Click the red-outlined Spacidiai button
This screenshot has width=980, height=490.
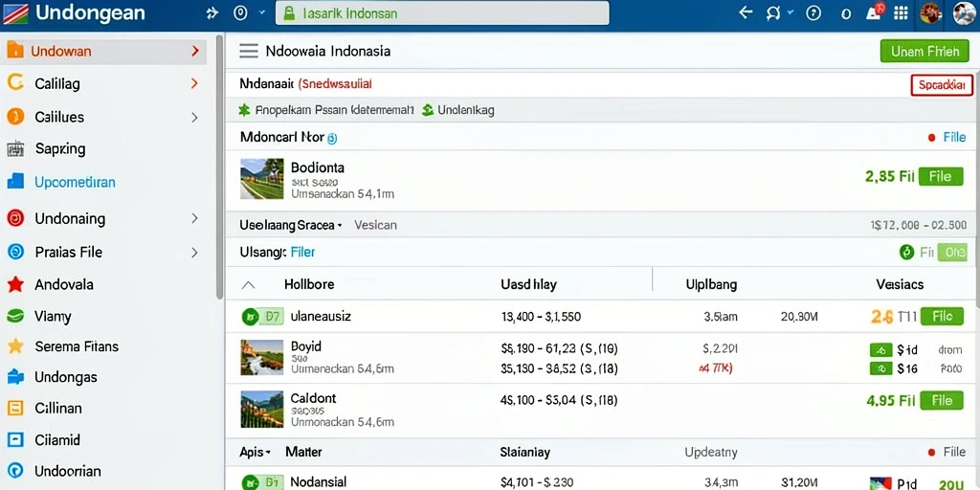(942, 85)
